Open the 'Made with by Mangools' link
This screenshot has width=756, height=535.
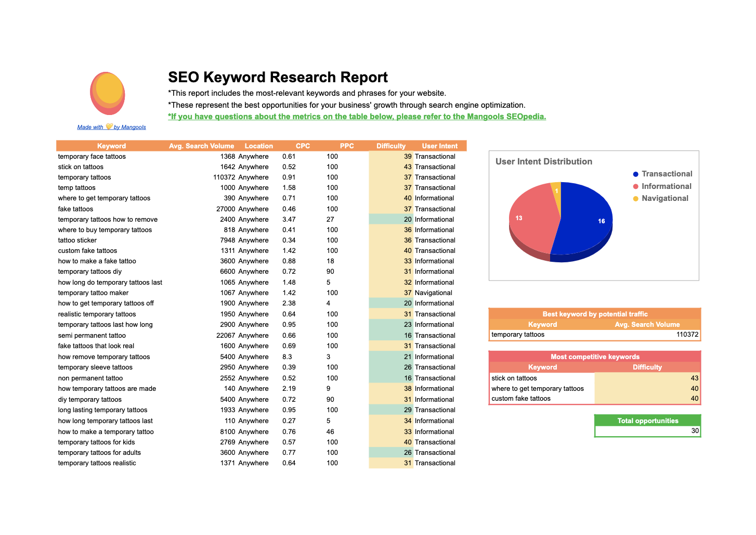click(x=111, y=127)
